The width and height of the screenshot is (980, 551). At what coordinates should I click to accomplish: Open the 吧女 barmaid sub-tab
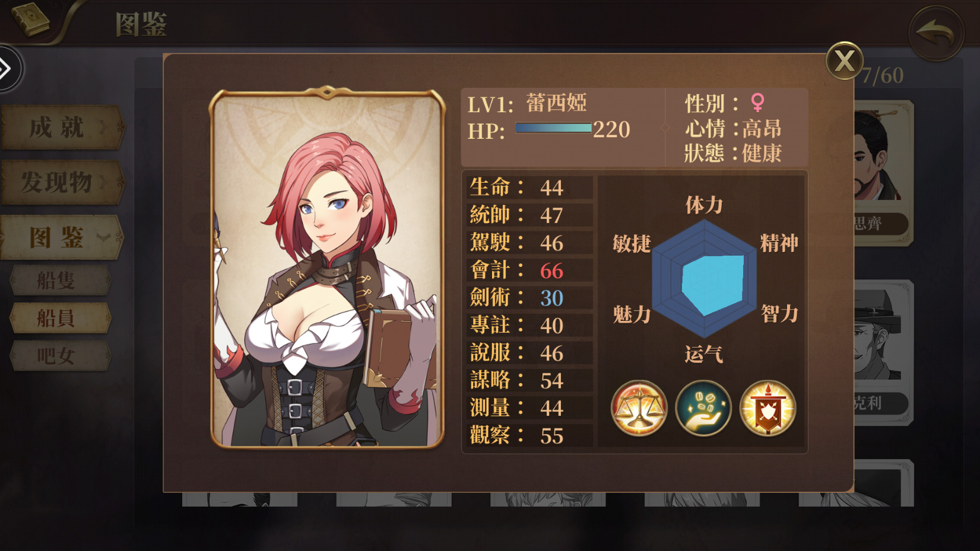pyautogui.click(x=61, y=356)
